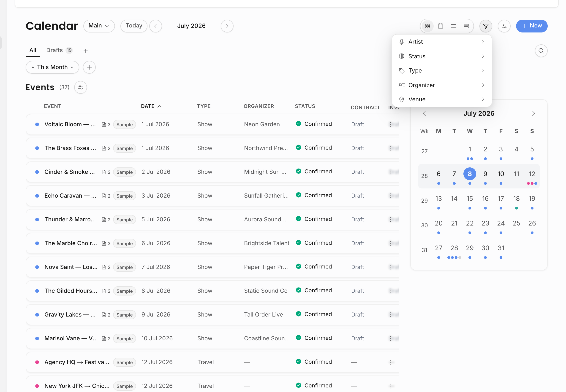This screenshot has height=392, width=566.
Task: Open documents icon on Voltaic Bloom row
Action: pyautogui.click(x=104, y=124)
